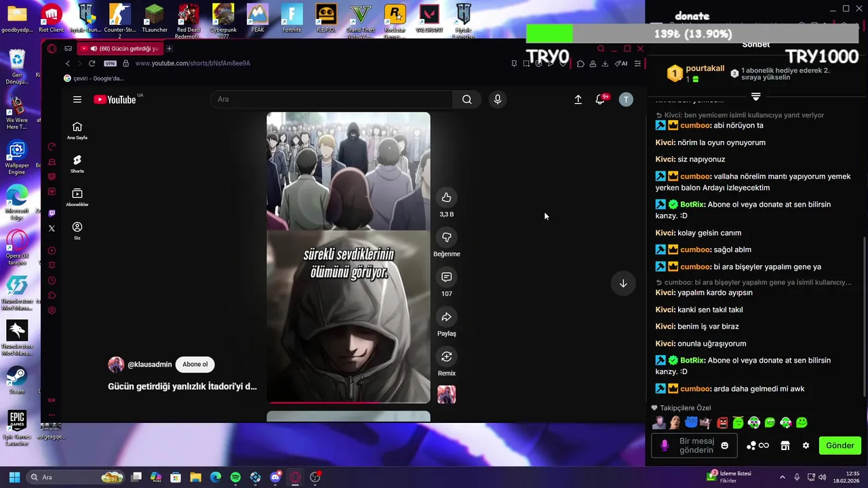This screenshot has width=868, height=488.
Task: Subscribe with Abone ol button
Action: tap(195, 365)
